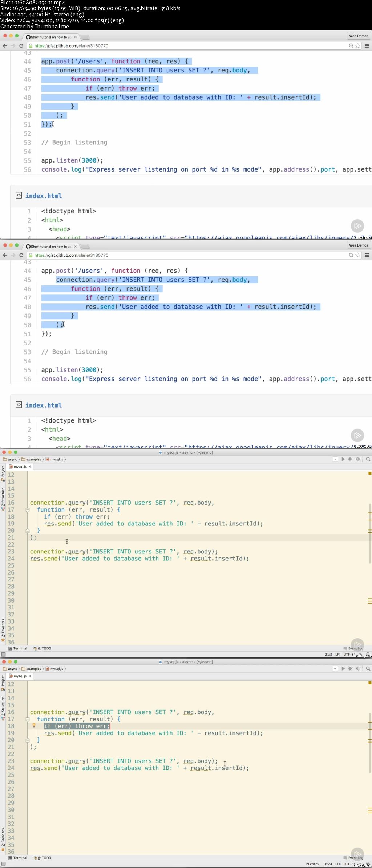Open the Terminal tool window in the first IDE frame

point(18,648)
